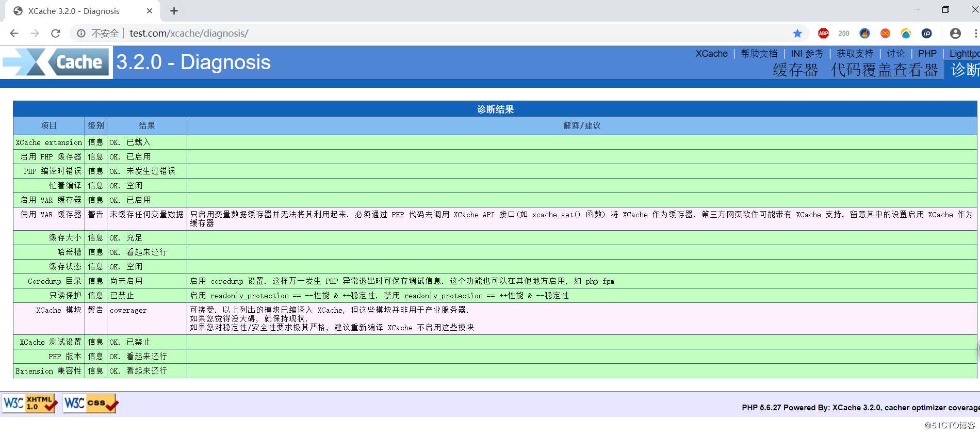Click the 级别 column header
This screenshot has height=434, width=980.
point(96,125)
